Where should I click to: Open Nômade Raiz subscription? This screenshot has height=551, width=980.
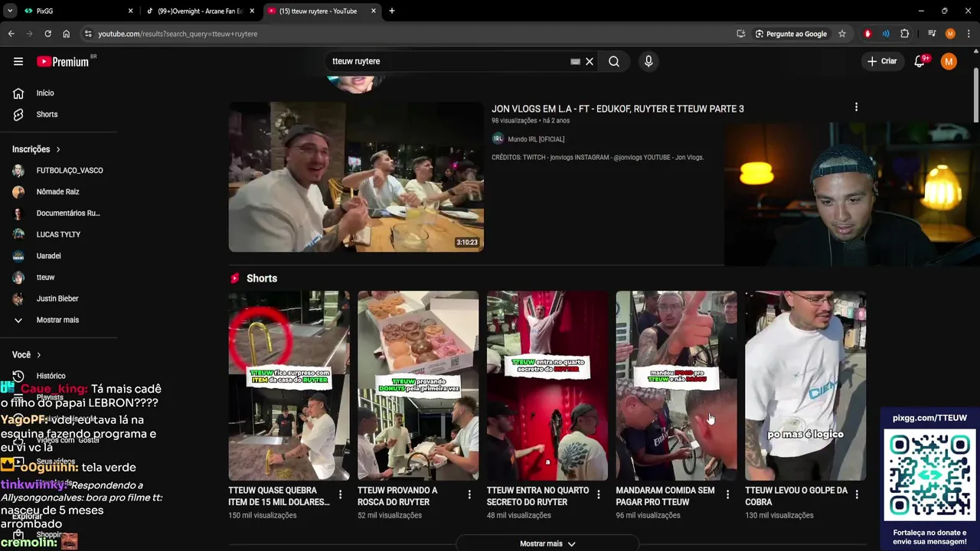58,192
